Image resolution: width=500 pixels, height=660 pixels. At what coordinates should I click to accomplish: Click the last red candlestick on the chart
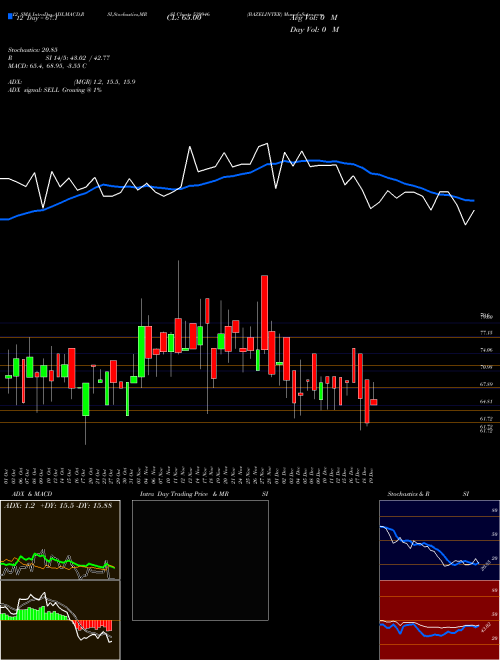(374, 402)
